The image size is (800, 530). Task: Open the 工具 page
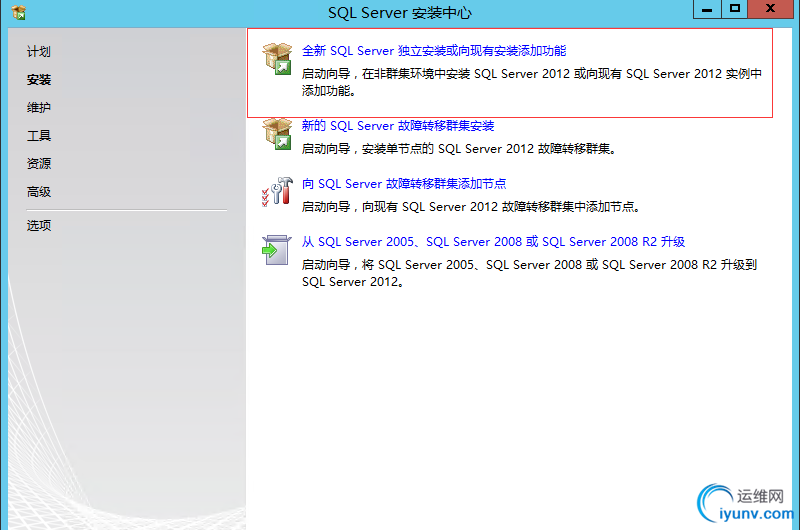click(39, 136)
